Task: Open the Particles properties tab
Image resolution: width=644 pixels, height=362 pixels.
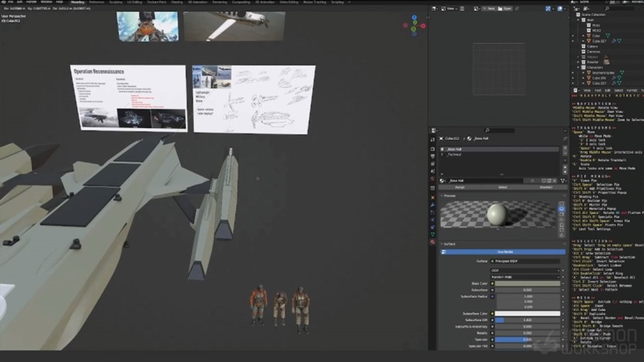Action: click(x=433, y=212)
